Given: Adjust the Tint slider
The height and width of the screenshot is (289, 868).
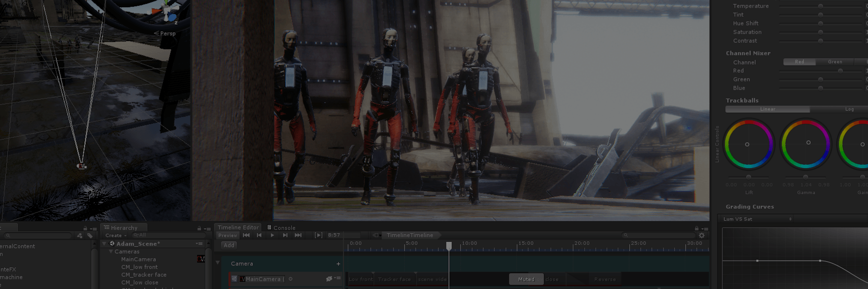Looking at the screenshot, I should pos(821,14).
